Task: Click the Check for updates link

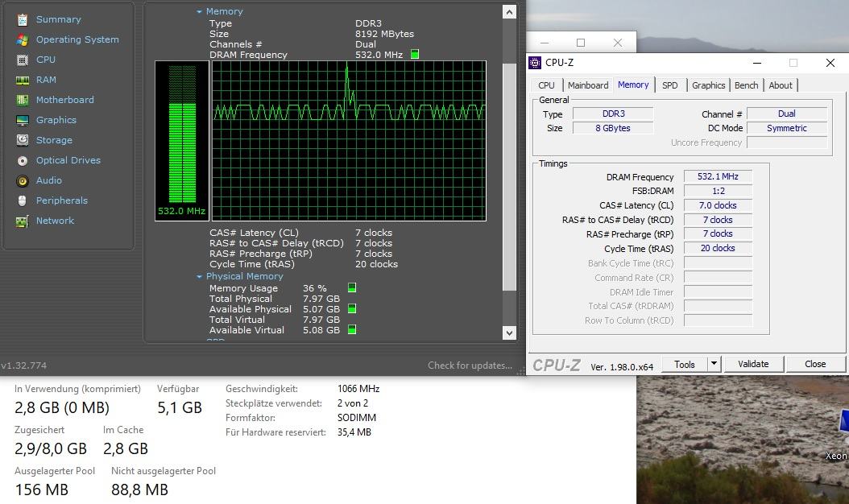Action: [x=470, y=366]
